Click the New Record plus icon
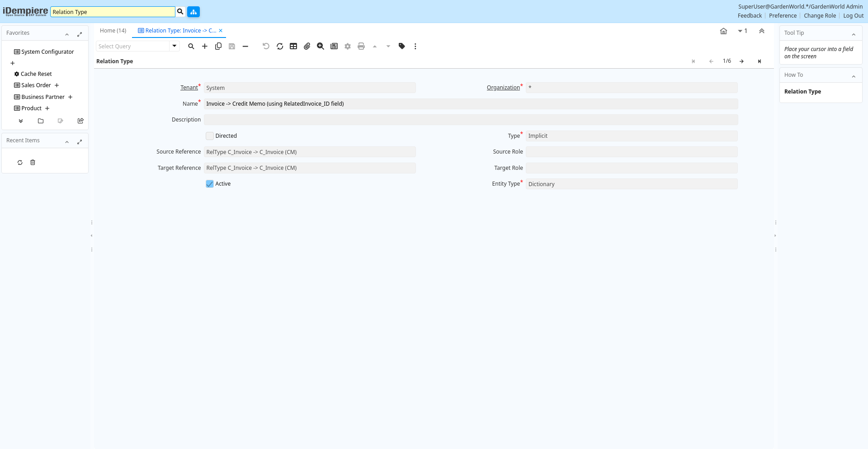The width and height of the screenshot is (868, 449). point(205,47)
